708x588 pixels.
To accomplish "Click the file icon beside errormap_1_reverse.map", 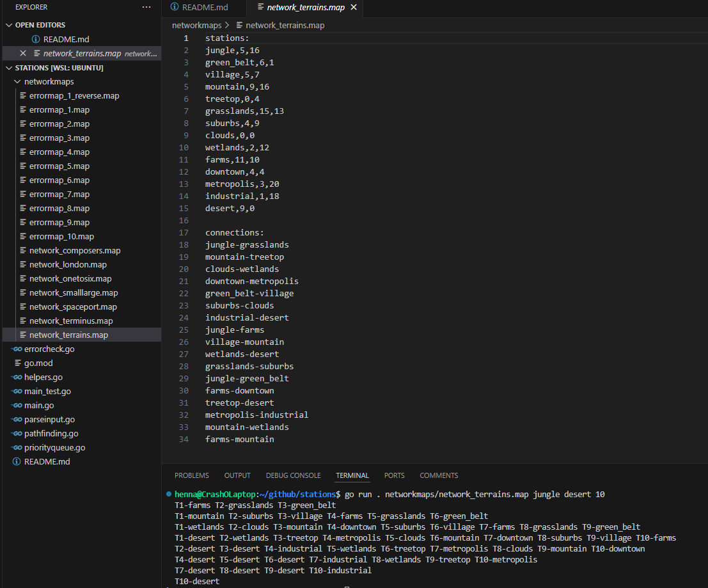I will click(x=23, y=96).
